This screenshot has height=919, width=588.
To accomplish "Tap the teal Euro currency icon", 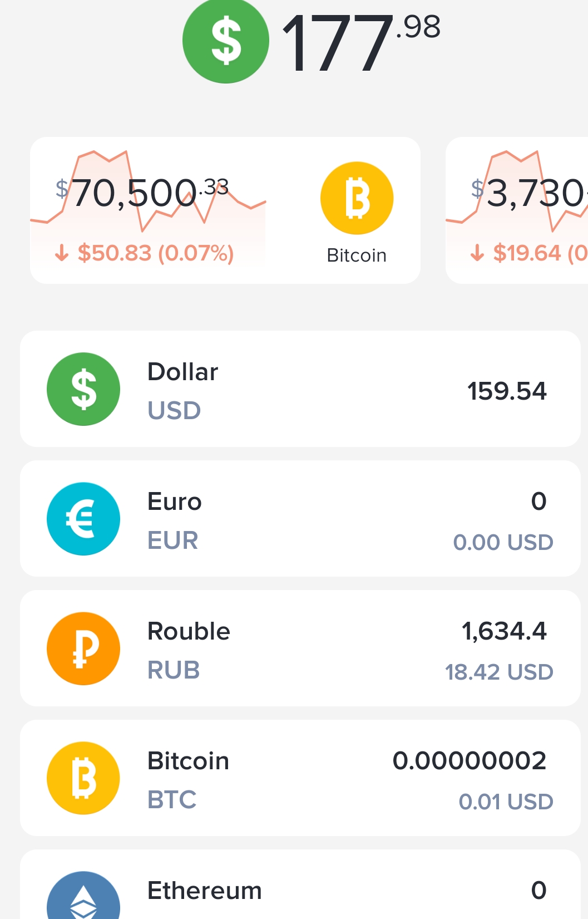I will pos(83,519).
